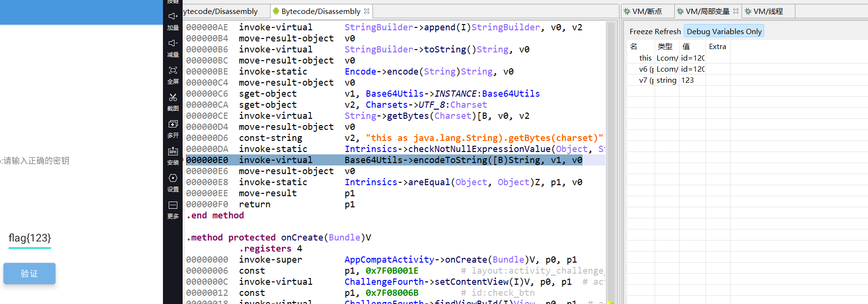
Task: Click the .registers 4 directive
Action: [x=271, y=249]
